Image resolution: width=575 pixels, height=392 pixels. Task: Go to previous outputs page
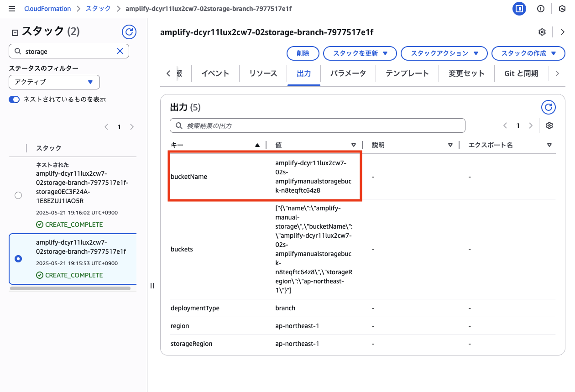(505, 125)
